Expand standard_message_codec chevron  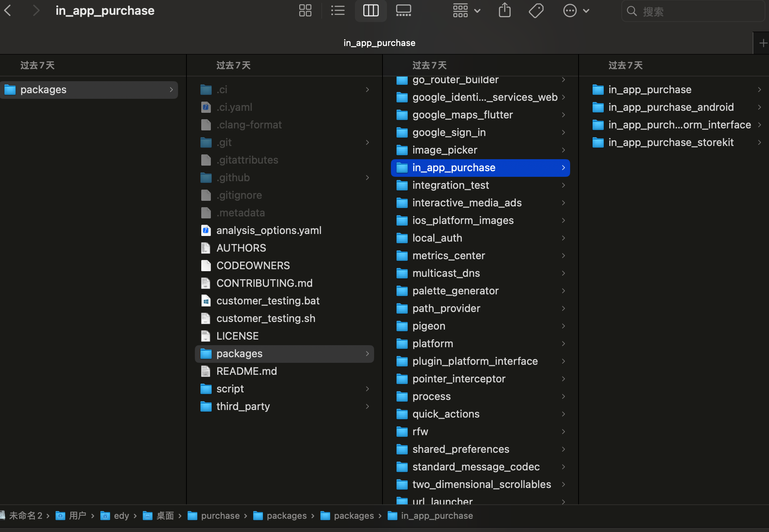(x=563, y=467)
